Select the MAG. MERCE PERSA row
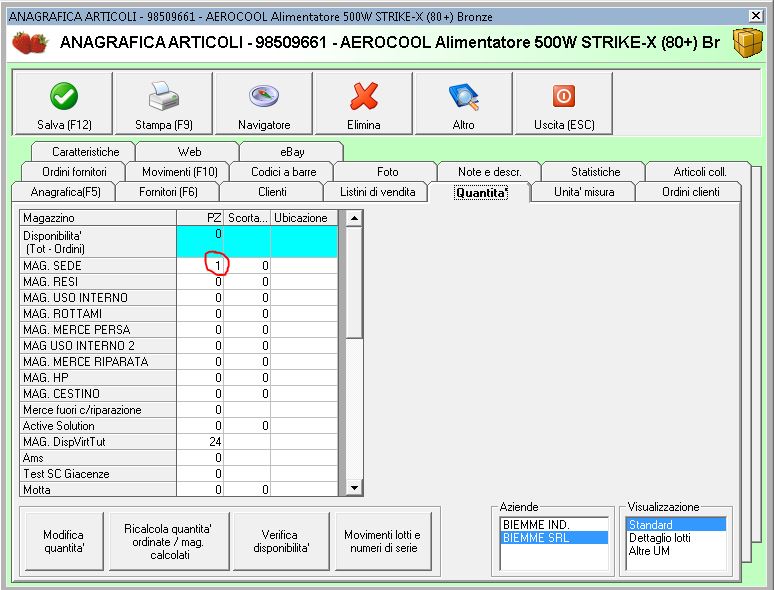774x590 pixels. [179, 329]
